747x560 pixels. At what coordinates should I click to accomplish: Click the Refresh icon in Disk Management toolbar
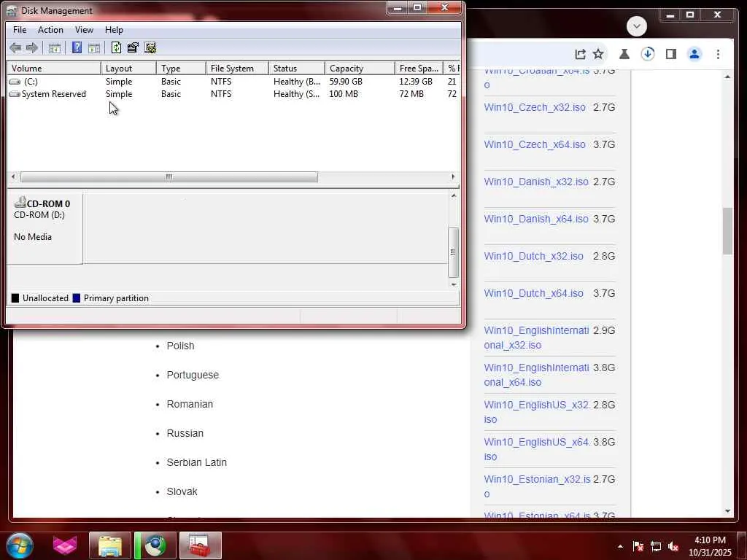(x=116, y=47)
